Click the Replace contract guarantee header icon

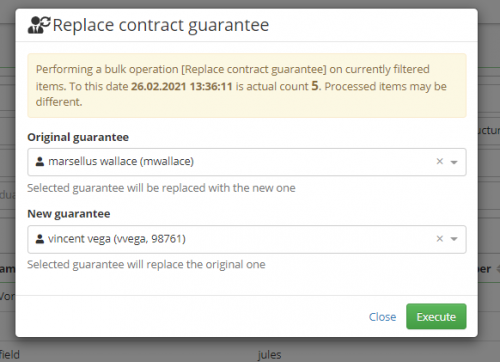coord(39,25)
